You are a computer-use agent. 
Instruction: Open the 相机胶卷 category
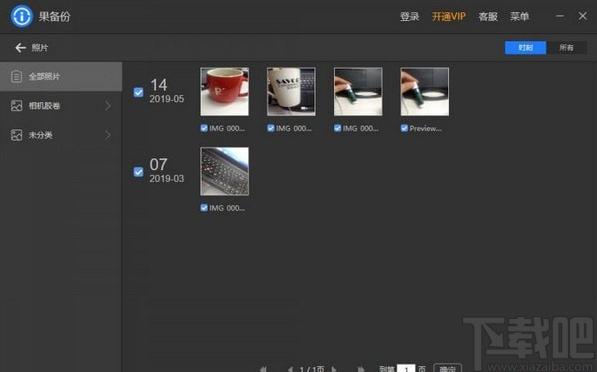coord(61,105)
